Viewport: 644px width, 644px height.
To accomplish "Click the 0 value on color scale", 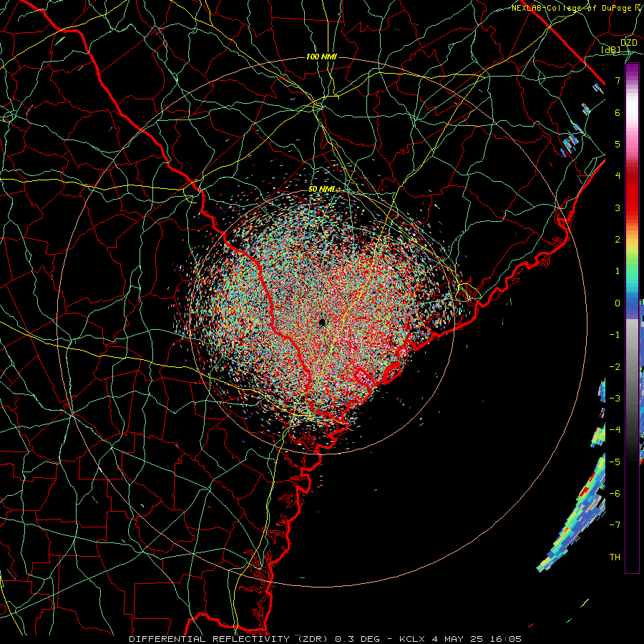I will tap(618, 303).
